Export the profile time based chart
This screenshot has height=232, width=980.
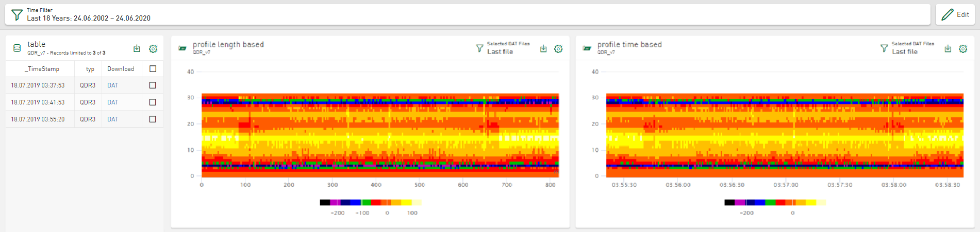pos(948,49)
